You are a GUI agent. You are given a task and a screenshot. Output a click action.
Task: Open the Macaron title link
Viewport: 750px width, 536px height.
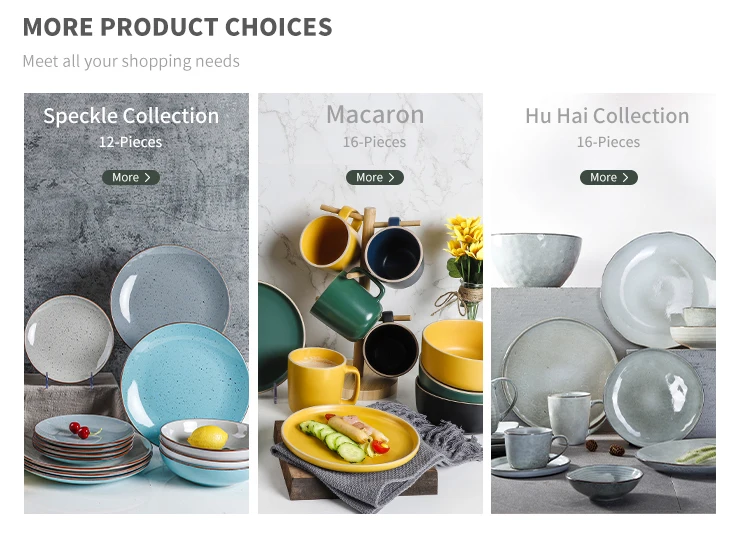coord(375,115)
